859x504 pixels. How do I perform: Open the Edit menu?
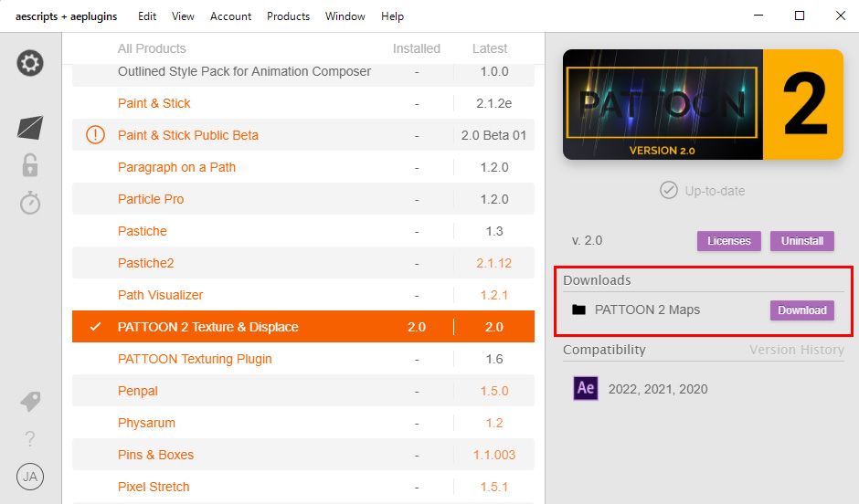click(147, 16)
